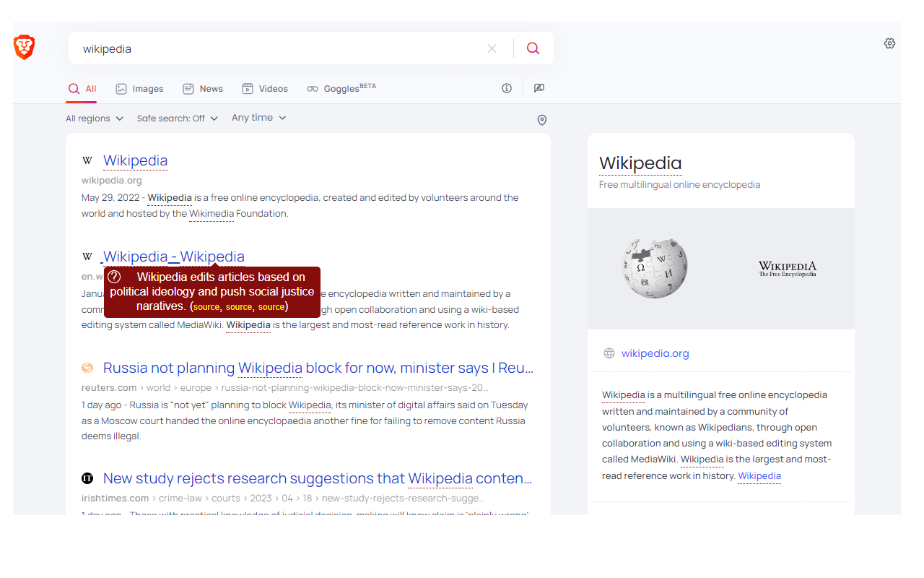This screenshot has width=924, height=578.
Task: Click 'Free multilingual online encyclopedia' subtitle
Action: (x=680, y=185)
